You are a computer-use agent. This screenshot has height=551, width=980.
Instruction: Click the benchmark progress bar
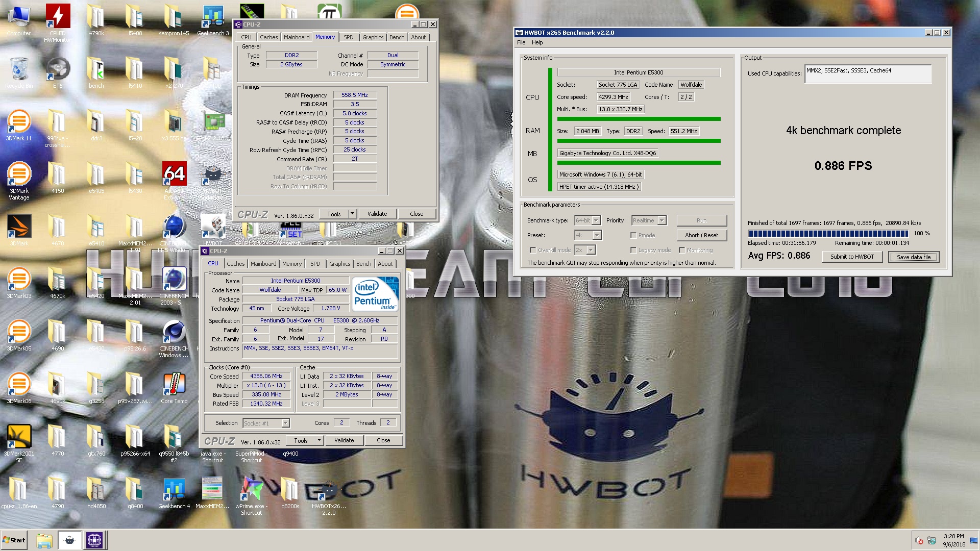(828, 233)
